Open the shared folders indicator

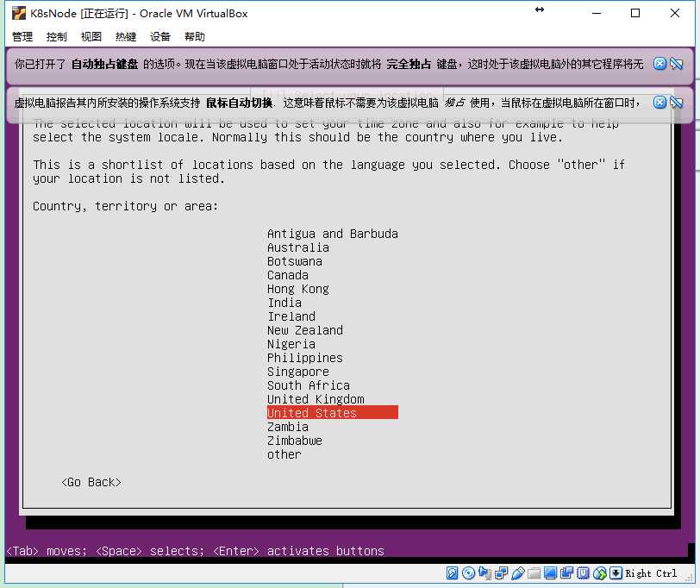[534, 573]
